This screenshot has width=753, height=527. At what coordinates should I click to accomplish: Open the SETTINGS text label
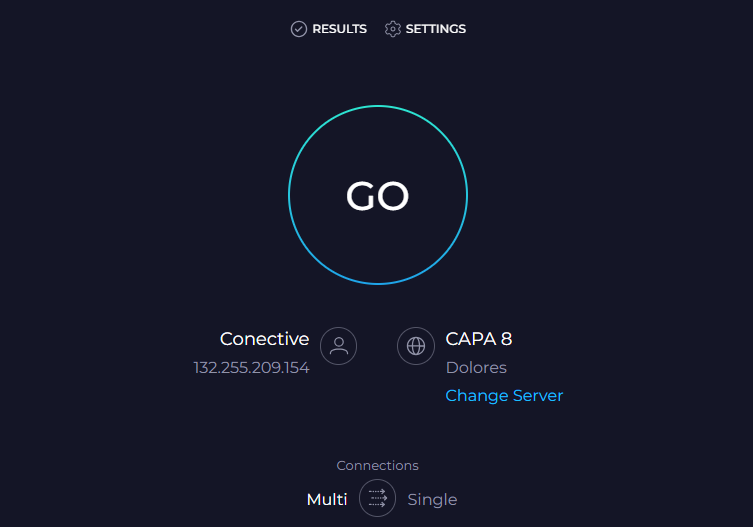pyautogui.click(x=436, y=29)
